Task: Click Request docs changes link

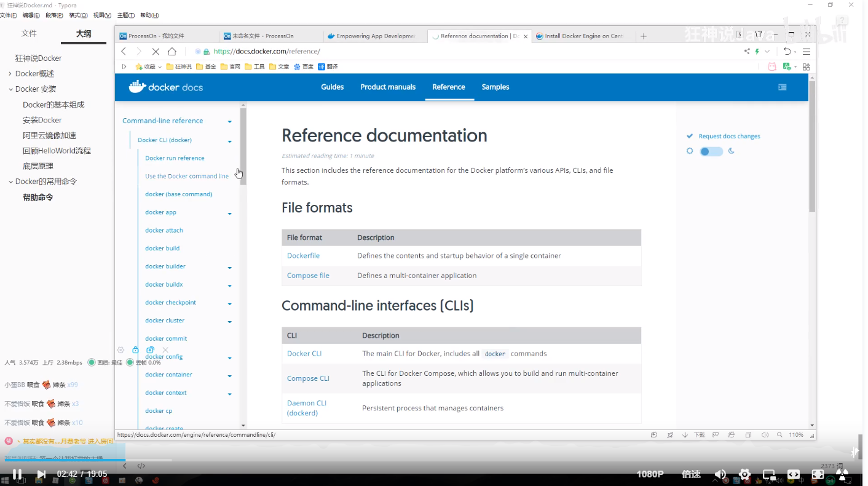Action: [729, 137]
